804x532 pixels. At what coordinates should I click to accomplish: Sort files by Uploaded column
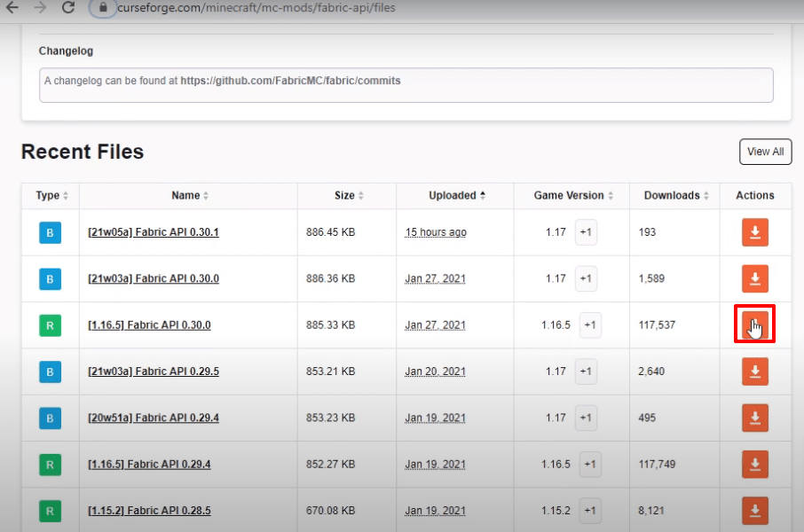tap(457, 195)
